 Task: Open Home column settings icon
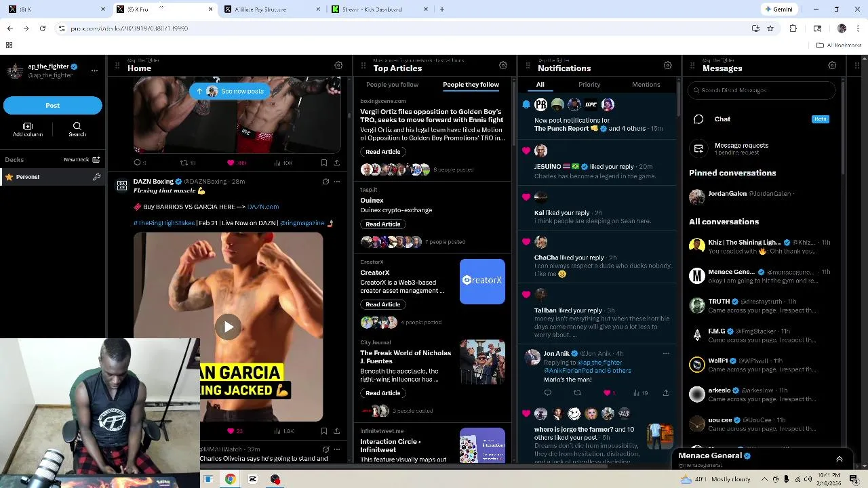pos(338,66)
